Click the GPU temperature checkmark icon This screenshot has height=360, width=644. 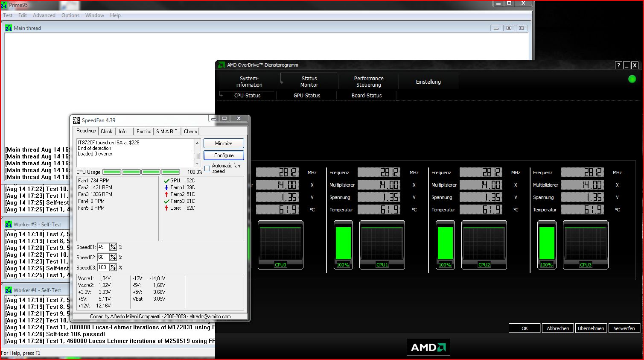(166, 181)
